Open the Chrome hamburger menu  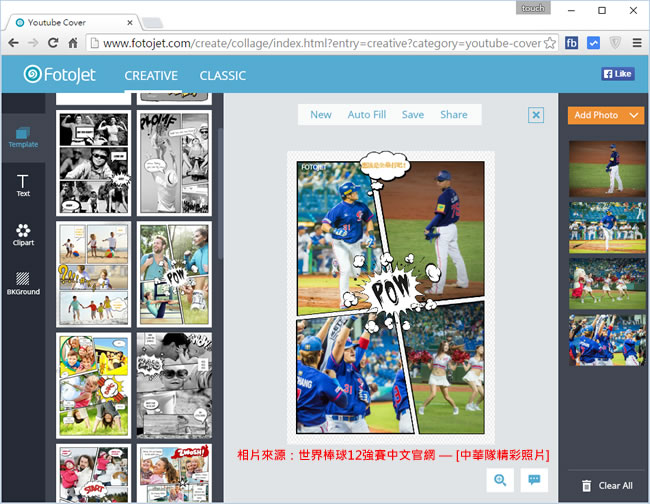click(x=637, y=43)
